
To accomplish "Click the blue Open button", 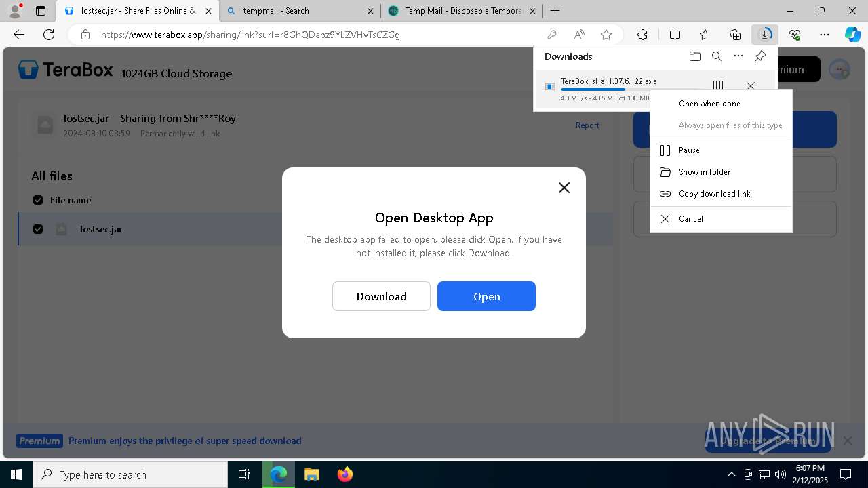I will pyautogui.click(x=486, y=296).
